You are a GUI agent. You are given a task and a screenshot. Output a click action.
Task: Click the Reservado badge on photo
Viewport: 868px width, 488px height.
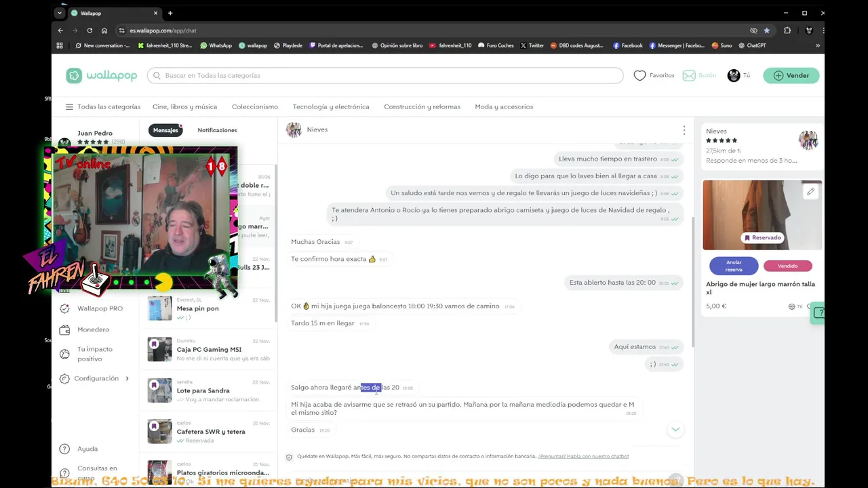[x=762, y=238]
